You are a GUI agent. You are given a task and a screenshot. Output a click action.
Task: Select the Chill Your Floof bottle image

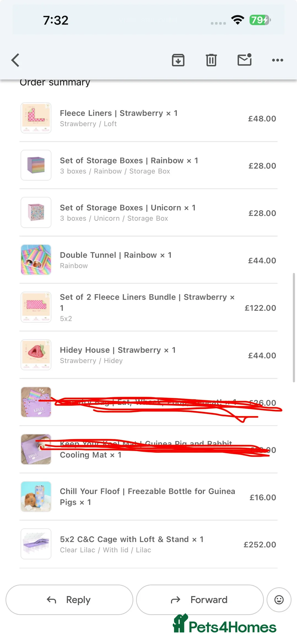(36, 497)
